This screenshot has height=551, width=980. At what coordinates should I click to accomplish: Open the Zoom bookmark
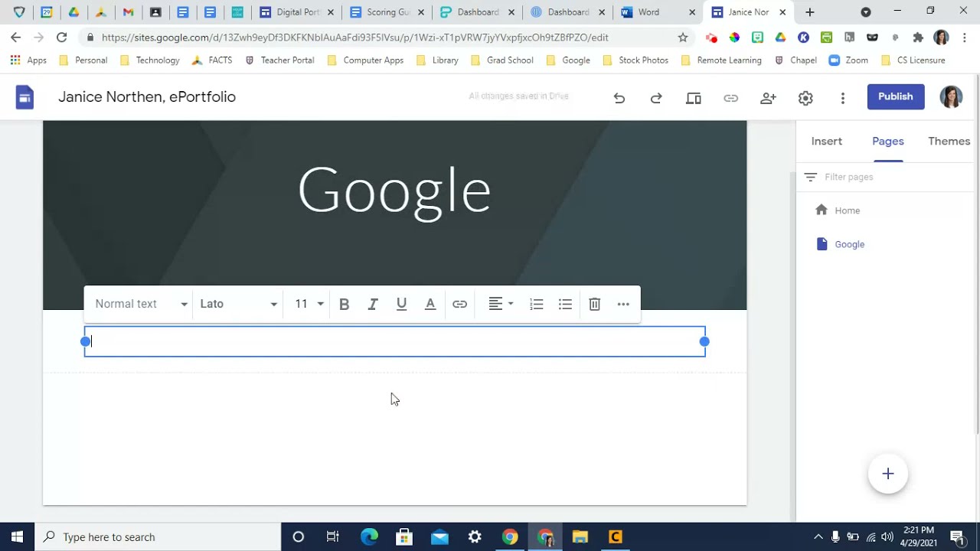848,60
